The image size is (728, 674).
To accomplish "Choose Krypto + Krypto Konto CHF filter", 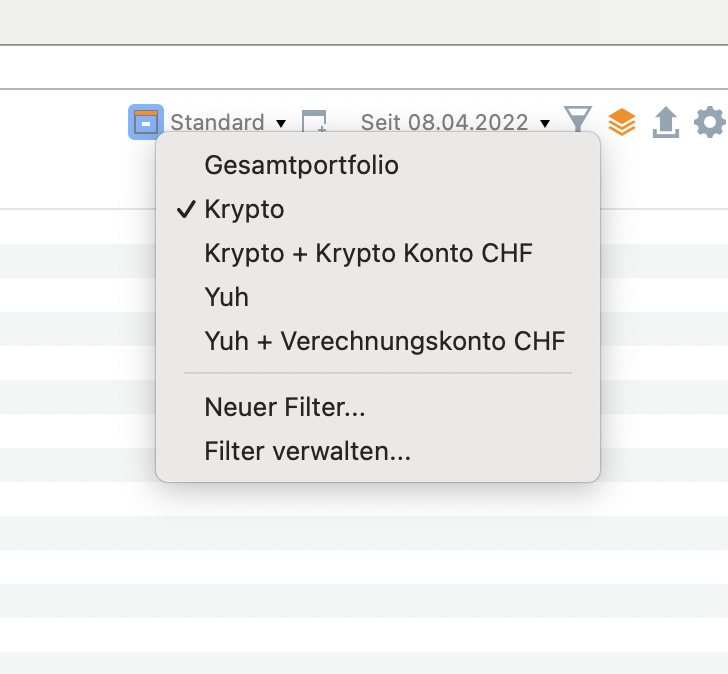I will pyautogui.click(x=368, y=253).
